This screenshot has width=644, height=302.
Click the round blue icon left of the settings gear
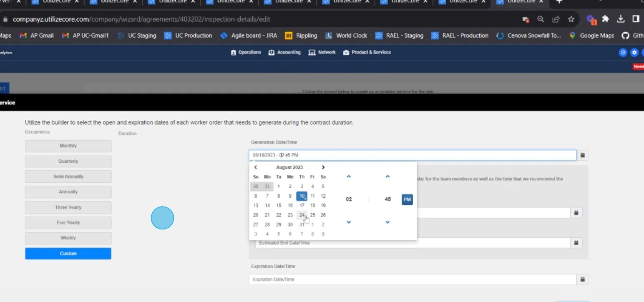click(x=623, y=53)
